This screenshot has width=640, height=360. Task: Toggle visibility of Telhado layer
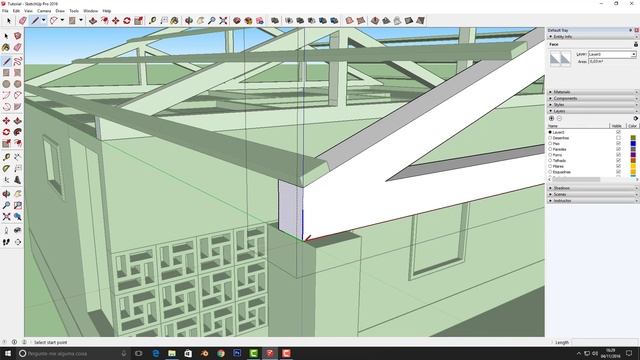click(x=618, y=161)
